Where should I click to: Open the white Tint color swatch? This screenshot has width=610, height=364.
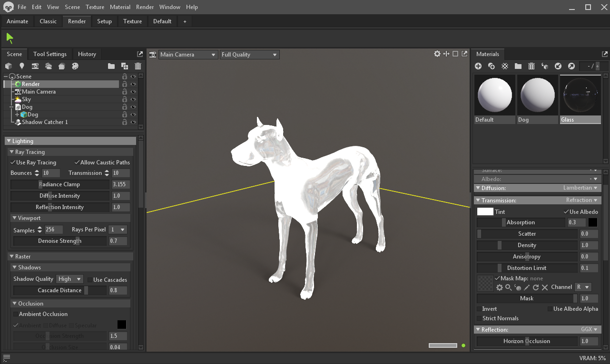point(485,212)
